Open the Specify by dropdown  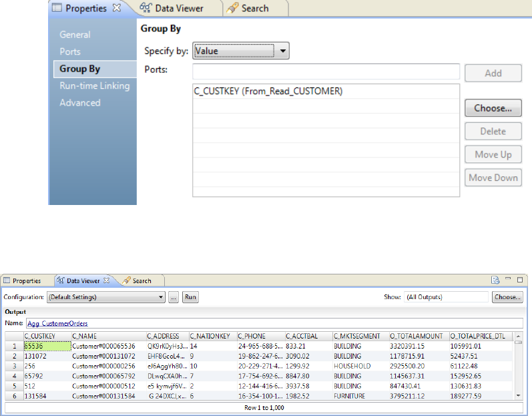click(x=241, y=51)
